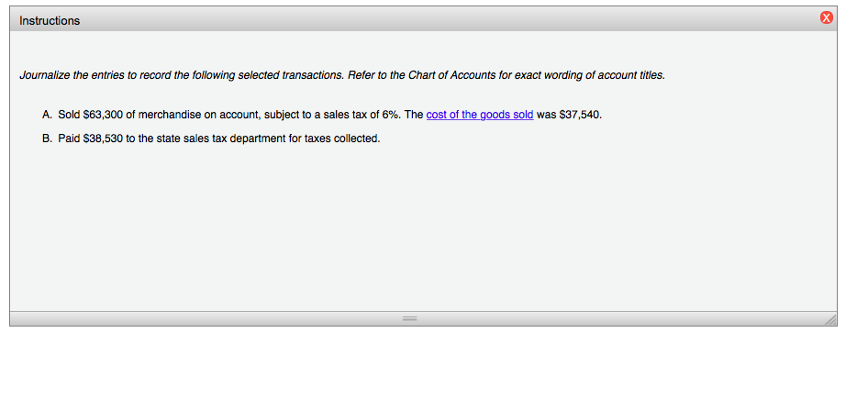Click the italic Journalize the entries instruction
The image size is (868, 399).
342,75
